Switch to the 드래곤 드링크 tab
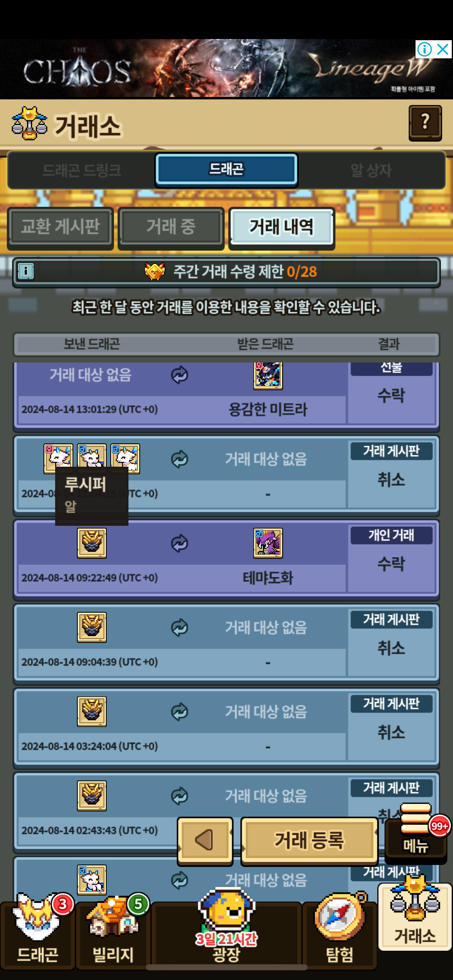 82,170
